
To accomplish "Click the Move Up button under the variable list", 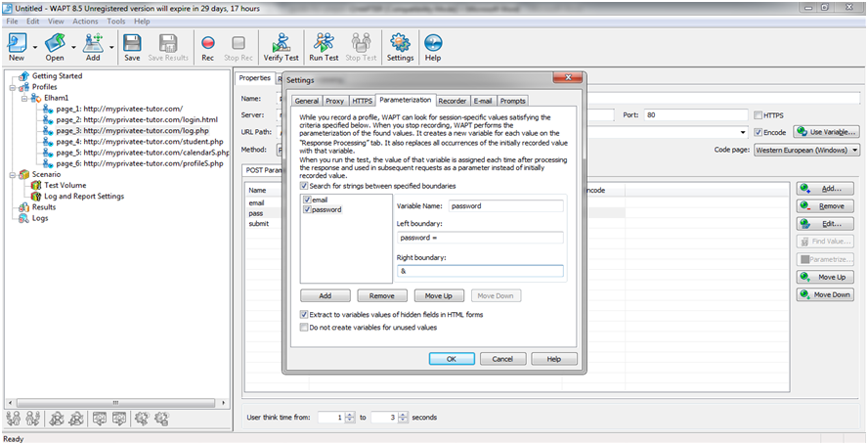I will [438, 295].
